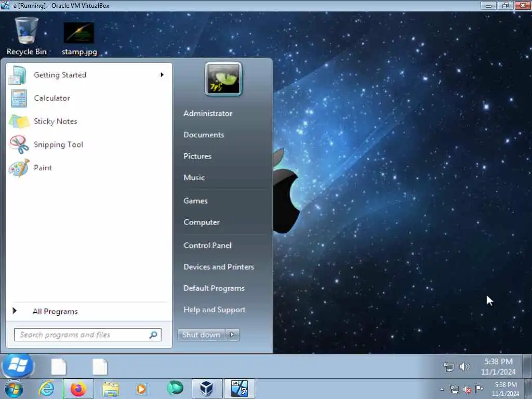Click the VM clock showing 5:38 PM
This screenshot has height=399, width=532.
[498, 367]
